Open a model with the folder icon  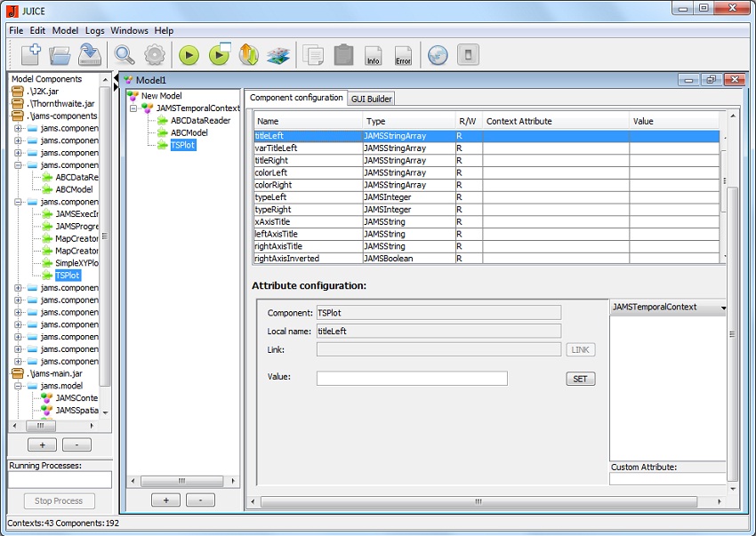[60, 55]
